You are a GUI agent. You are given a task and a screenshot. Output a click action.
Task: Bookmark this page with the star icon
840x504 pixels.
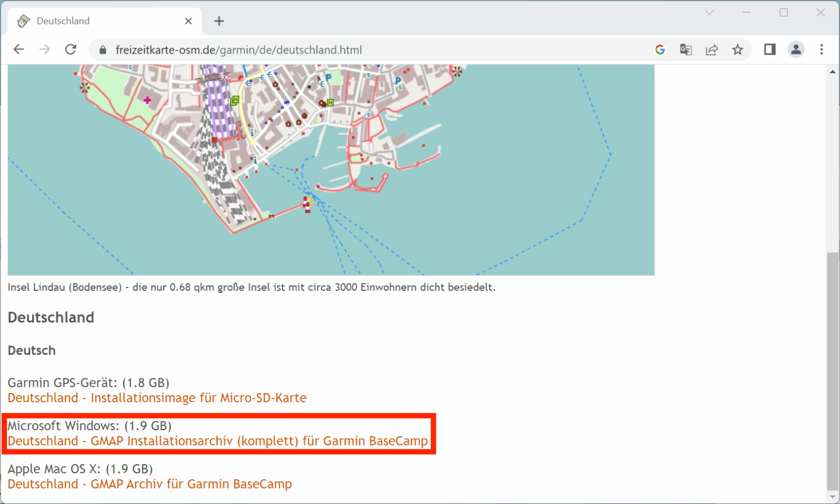(x=738, y=50)
